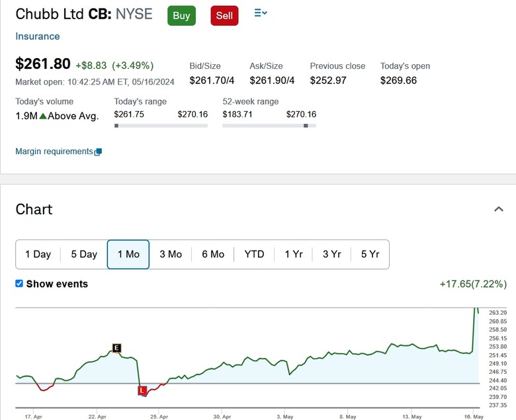Click today's open value $269.66
Viewport: 516px width, 420px height.
point(398,80)
